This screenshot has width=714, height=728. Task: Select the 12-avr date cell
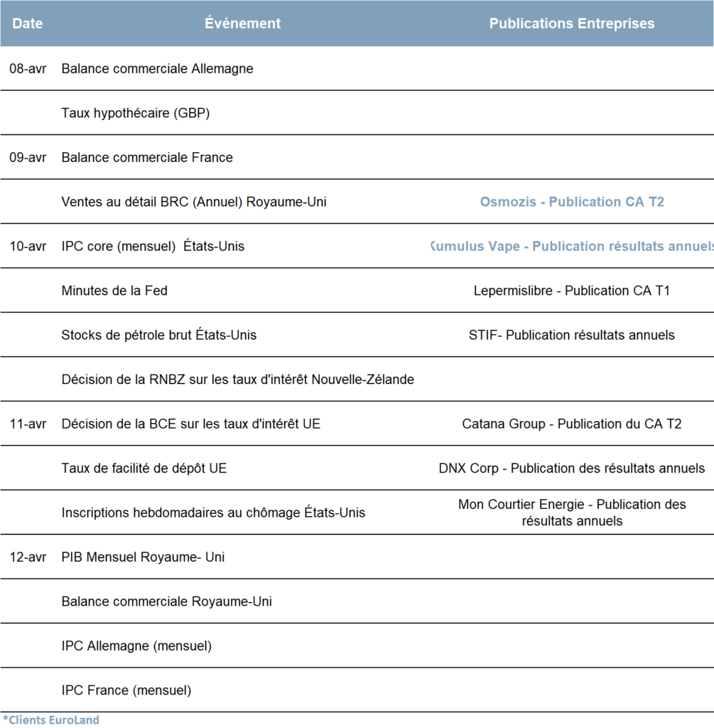[28, 557]
